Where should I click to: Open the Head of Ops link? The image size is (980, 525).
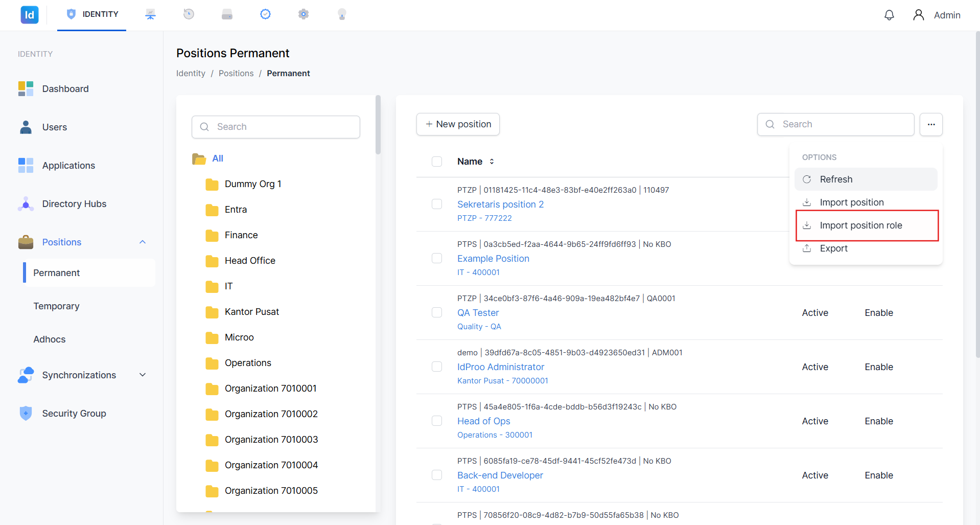click(x=483, y=421)
